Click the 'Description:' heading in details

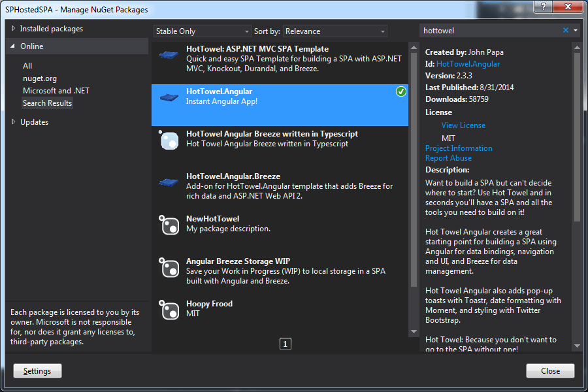(x=447, y=170)
